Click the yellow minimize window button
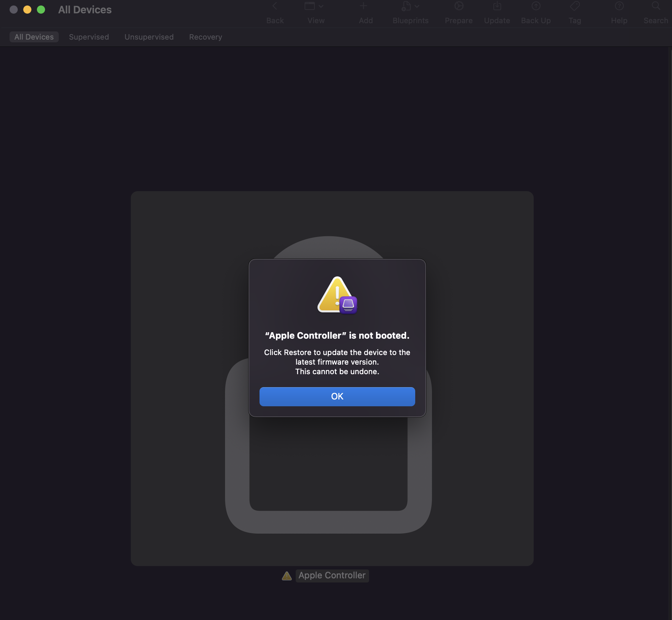Image resolution: width=672 pixels, height=620 pixels. pyautogui.click(x=27, y=10)
